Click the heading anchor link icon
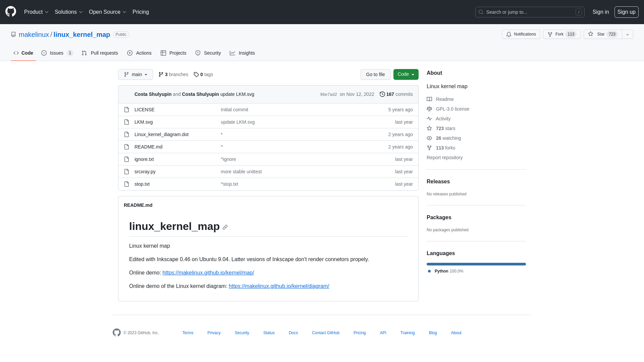Screen dimensions: 644x362 click(225, 227)
